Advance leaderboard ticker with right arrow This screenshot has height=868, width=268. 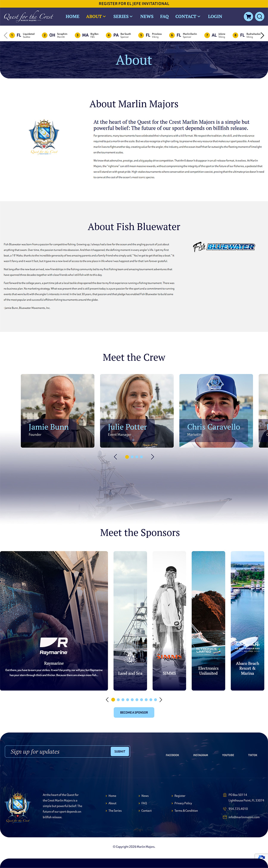pyautogui.click(x=262, y=35)
